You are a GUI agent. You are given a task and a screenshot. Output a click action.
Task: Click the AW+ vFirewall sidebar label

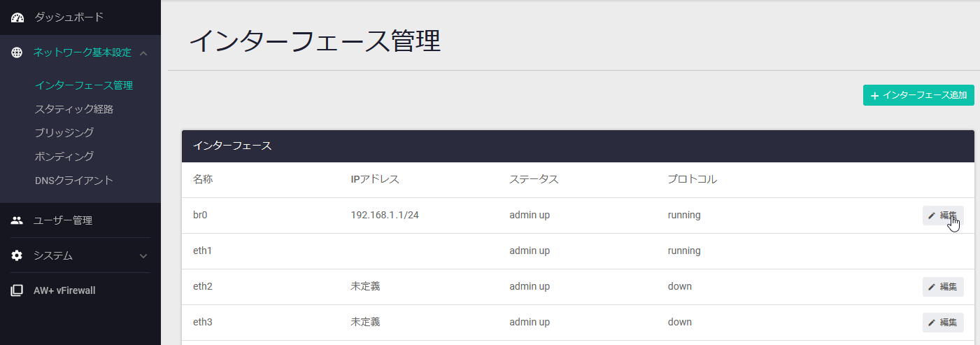point(64,290)
